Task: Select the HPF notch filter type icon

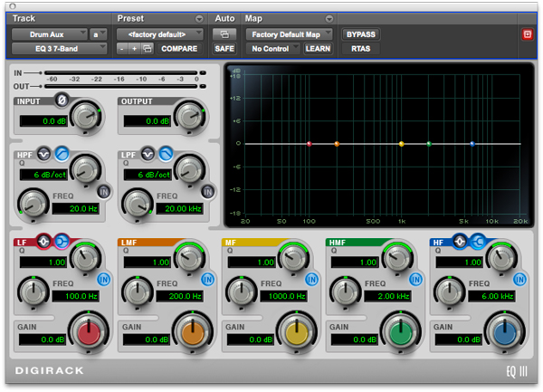Action: pyautogui.click(x=44, y=154)
